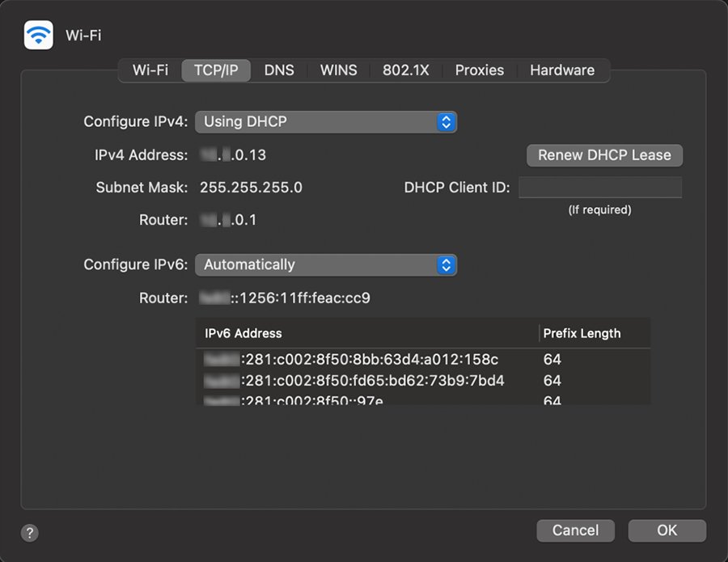Go to the 802.1X tab
Screen dimensions: 728x562
coord(405,70)
